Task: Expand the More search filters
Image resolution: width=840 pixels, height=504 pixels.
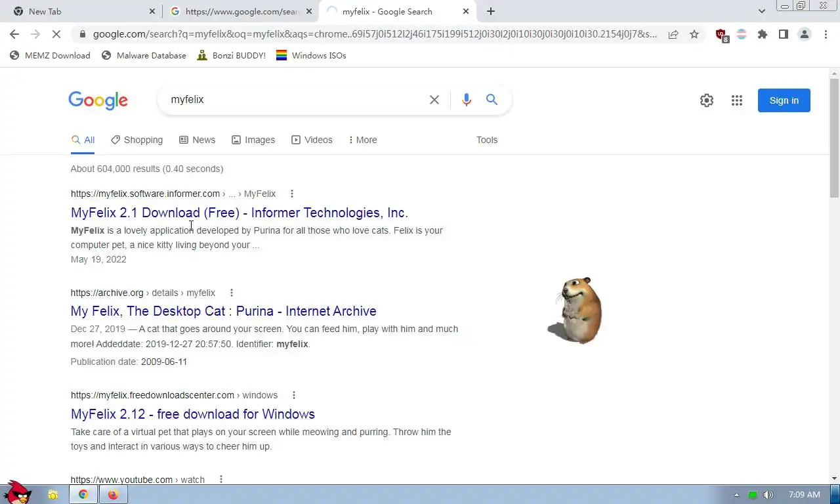Action: point(363,140)
